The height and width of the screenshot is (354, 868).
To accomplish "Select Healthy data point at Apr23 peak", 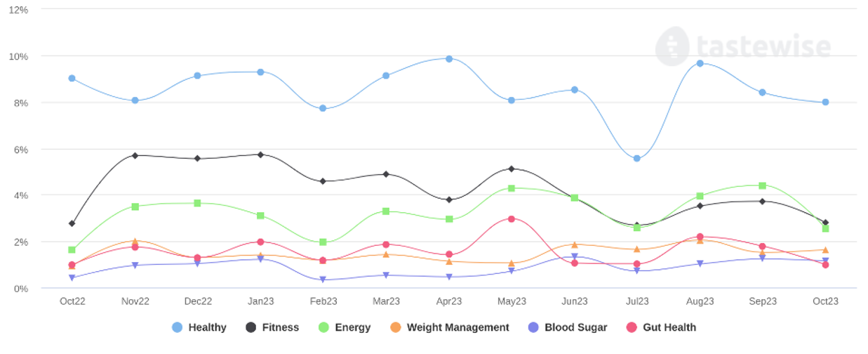I will 449,59.
